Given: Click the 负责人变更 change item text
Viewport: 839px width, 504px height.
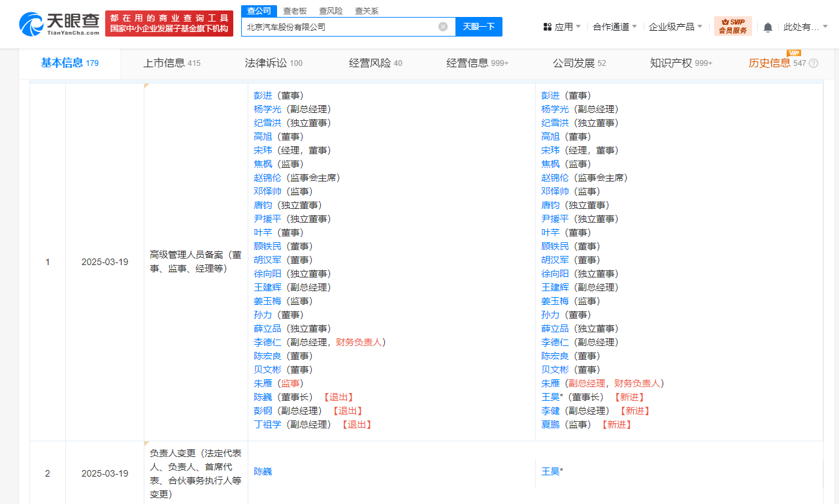Looking at the screenshot, I should coord(195,473).
